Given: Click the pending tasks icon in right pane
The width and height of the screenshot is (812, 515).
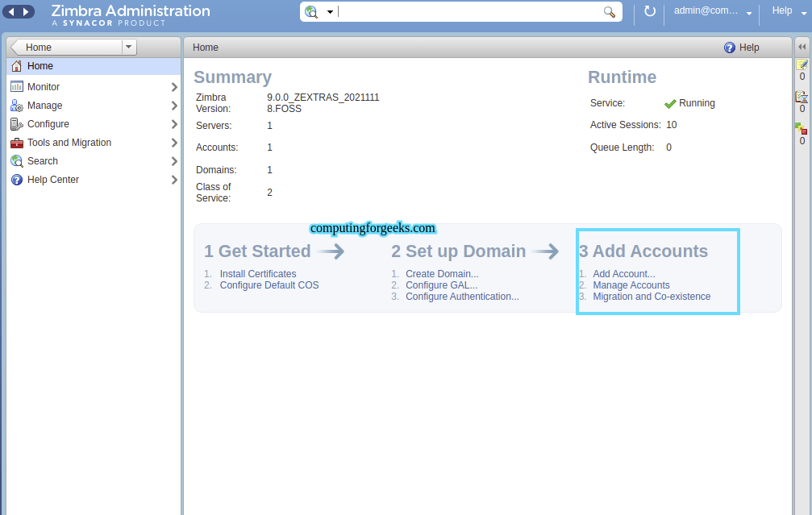Looking at the screenshot, I should [x=802, y=97].
